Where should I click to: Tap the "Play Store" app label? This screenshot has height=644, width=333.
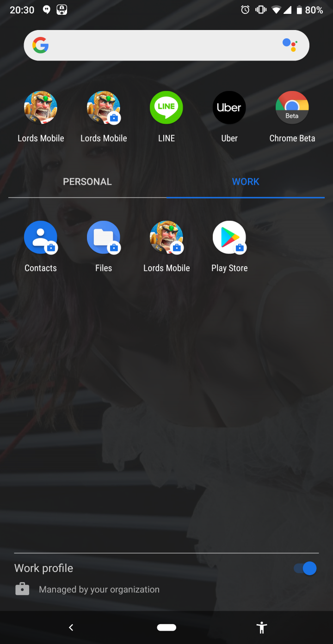click(229, 268)
